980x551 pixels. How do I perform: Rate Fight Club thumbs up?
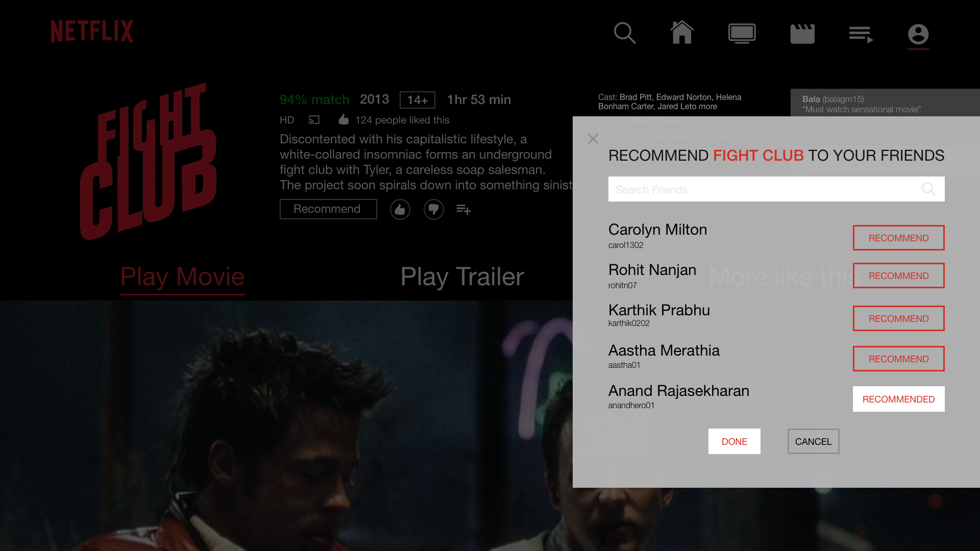[400, 210]
